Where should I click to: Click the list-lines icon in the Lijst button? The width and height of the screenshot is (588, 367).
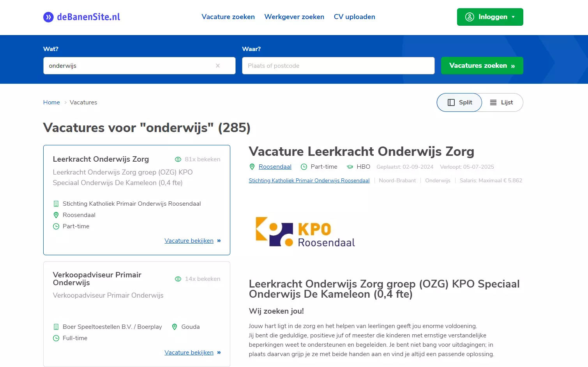point(493,102)
